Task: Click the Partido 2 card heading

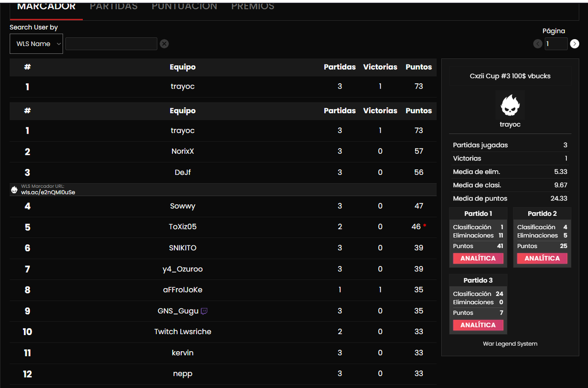Action: click(542, 214)
